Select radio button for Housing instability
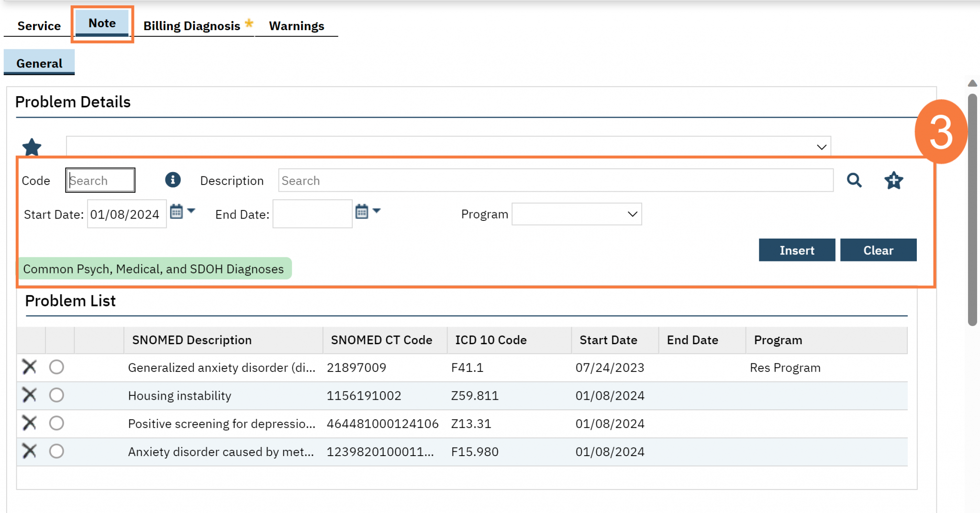The width and height of the screenshot is (980, 513). click(56, 395)
